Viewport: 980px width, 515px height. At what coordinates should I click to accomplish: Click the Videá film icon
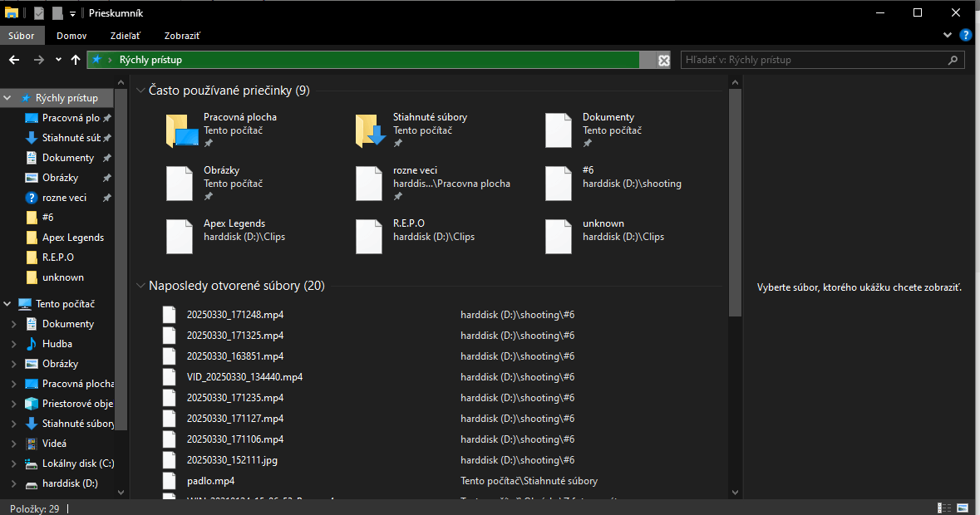(x=32, y=444)
